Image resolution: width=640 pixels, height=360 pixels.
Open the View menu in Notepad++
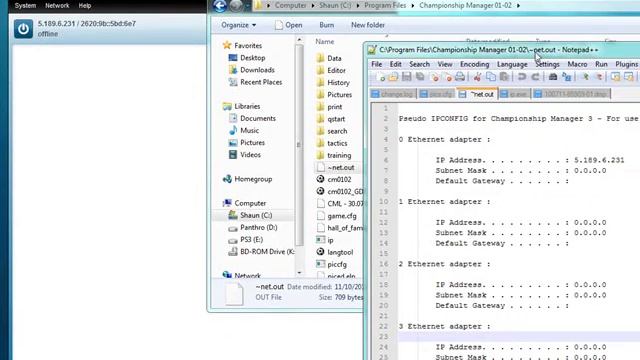coord(444,64)
